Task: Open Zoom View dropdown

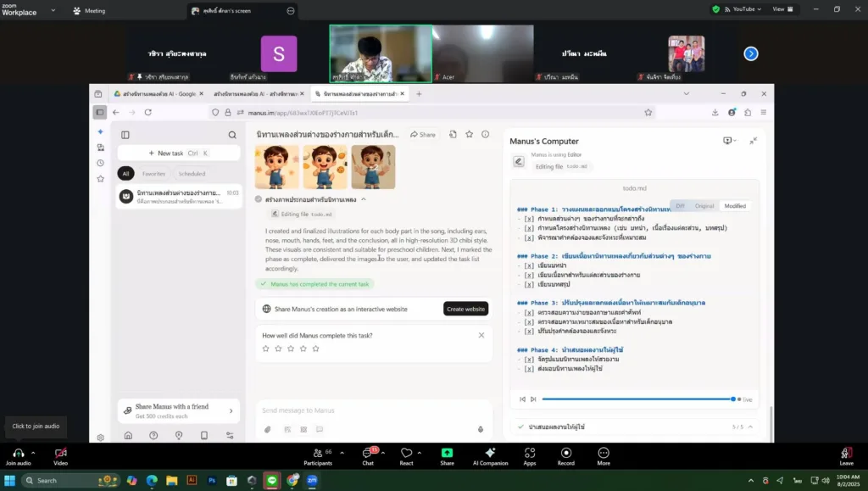Action: click(x=782, y=9)
